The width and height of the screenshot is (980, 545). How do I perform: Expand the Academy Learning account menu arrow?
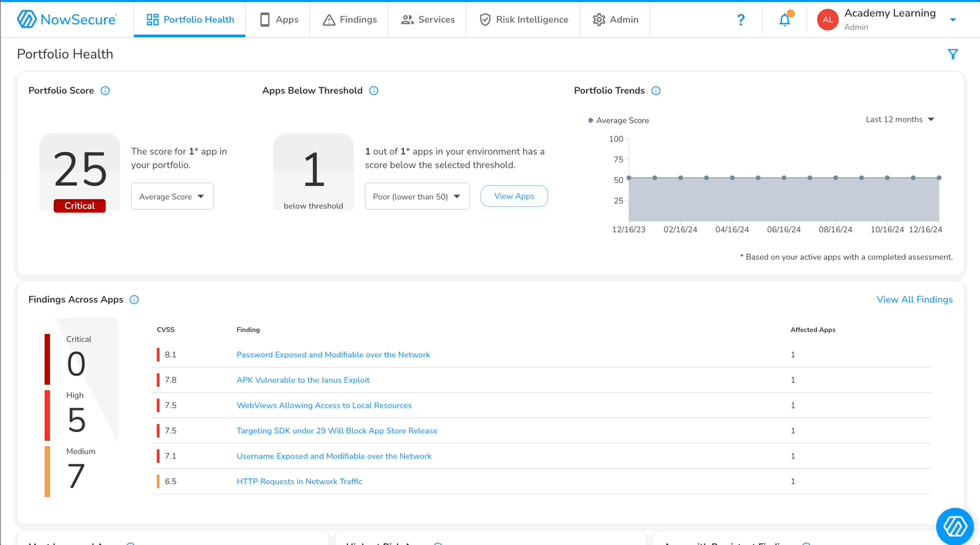point(953,20)
